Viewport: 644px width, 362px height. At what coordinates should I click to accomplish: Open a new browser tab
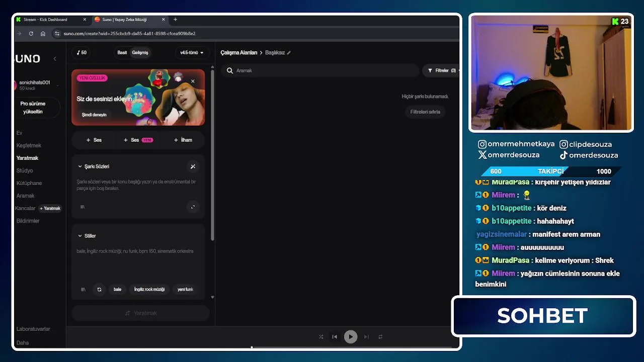175,20
